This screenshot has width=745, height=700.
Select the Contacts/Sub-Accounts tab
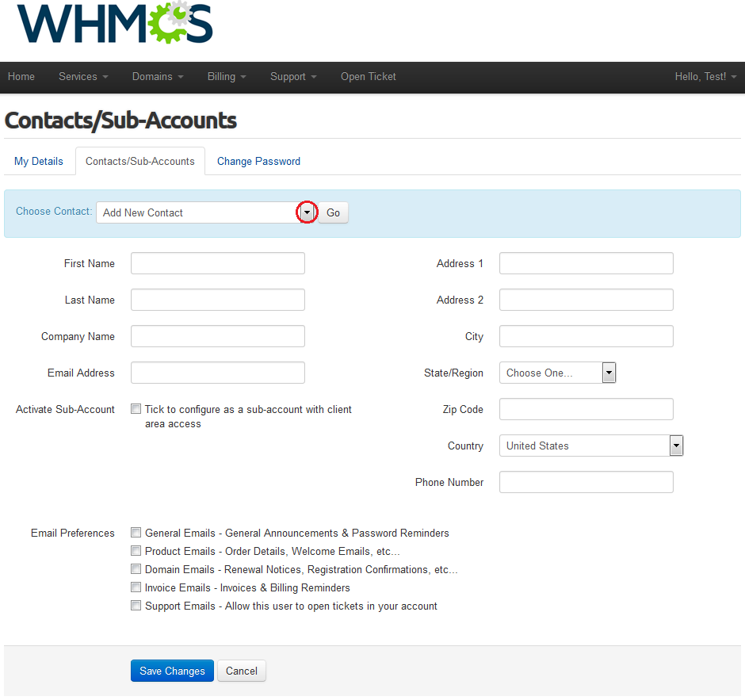pyautogui.click(x=140, y=161)
